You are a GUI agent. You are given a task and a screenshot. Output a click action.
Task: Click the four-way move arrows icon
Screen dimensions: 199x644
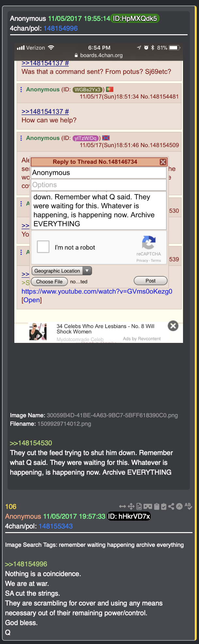tap(131, 506)
